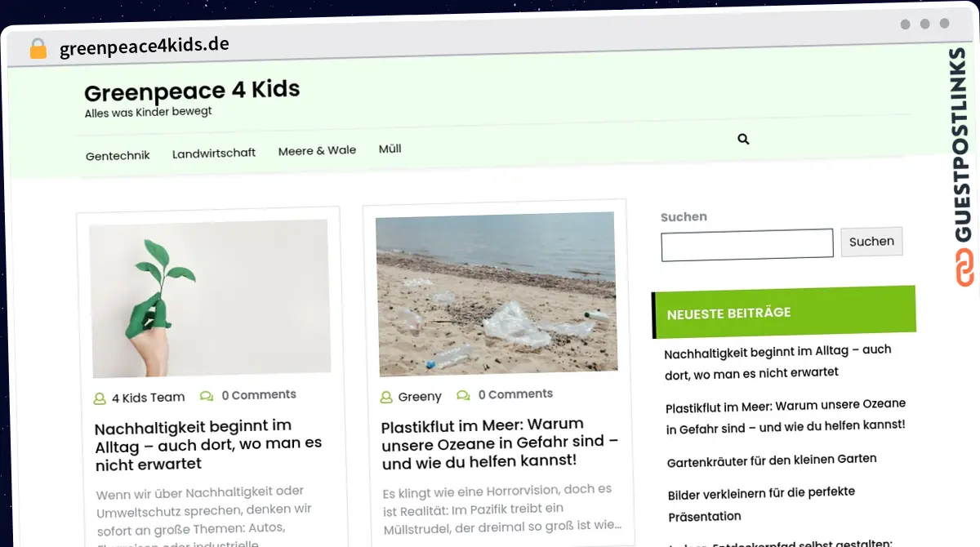Click the comments bubble icon on Plastikflut post
The image size is (980, 547).
pyautogui.click(x=463, y=395)
